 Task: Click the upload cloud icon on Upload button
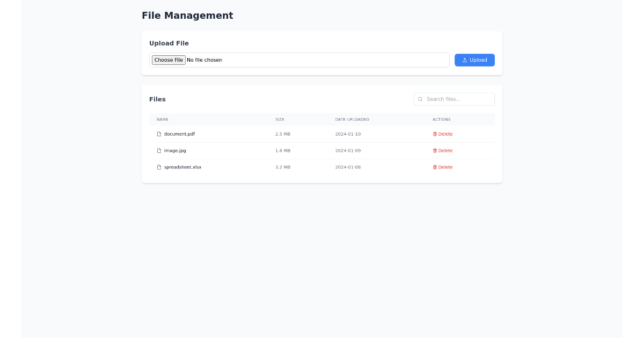464,60
